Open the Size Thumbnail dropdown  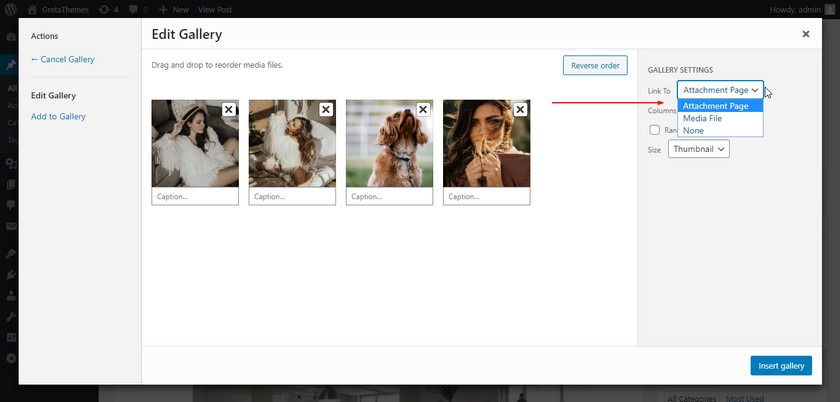point(699,149)
